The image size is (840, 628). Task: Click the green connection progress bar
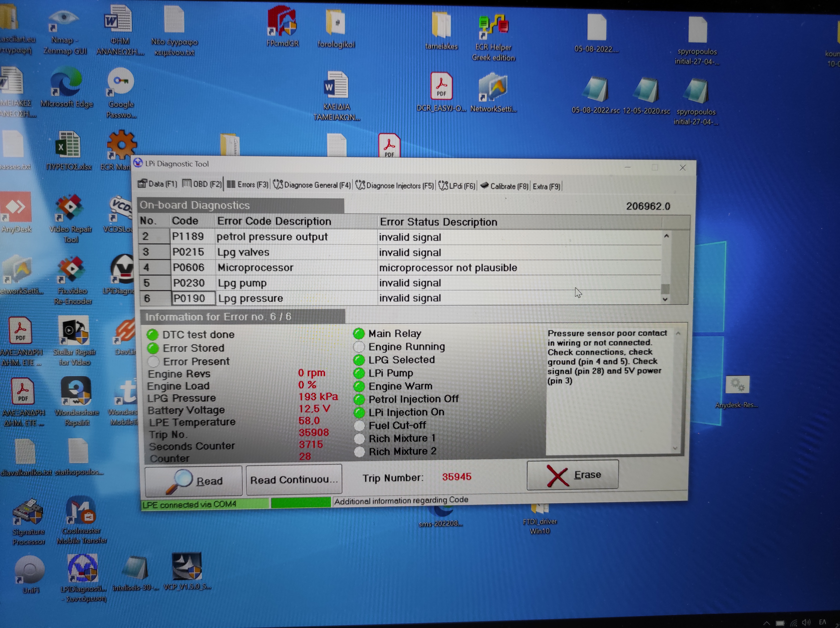(301, 503)
